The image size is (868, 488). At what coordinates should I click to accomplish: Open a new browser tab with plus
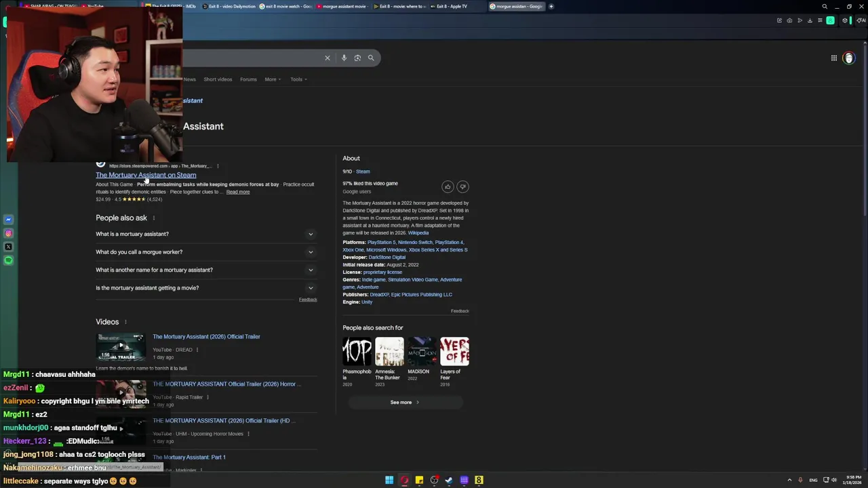551,6
